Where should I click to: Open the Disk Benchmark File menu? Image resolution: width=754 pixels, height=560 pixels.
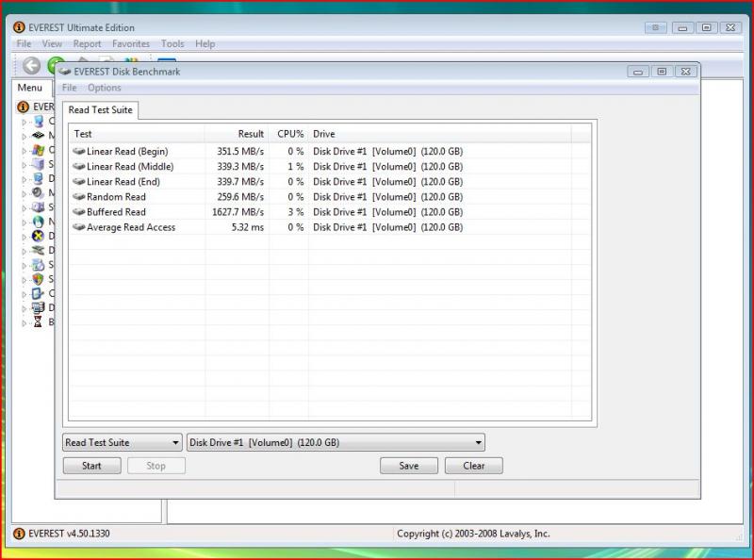pyautogui.click(x=69, y=88)
